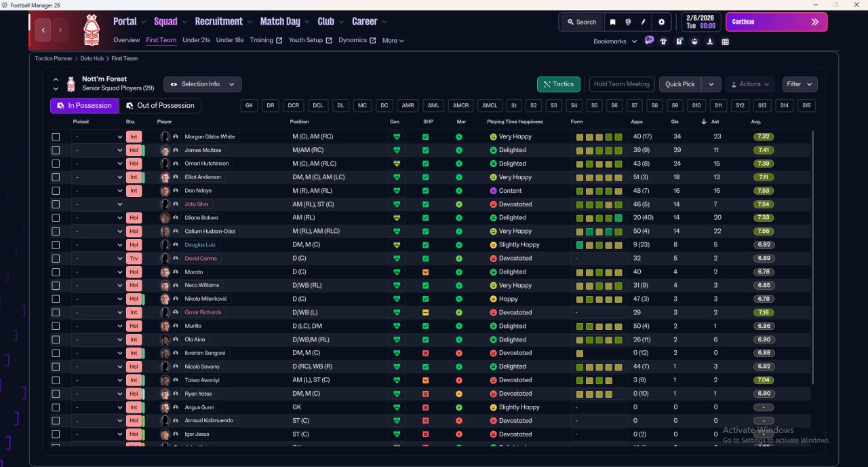
Task: Tick the checkbox for Elliot Anderson
Action: pos(56,177)
